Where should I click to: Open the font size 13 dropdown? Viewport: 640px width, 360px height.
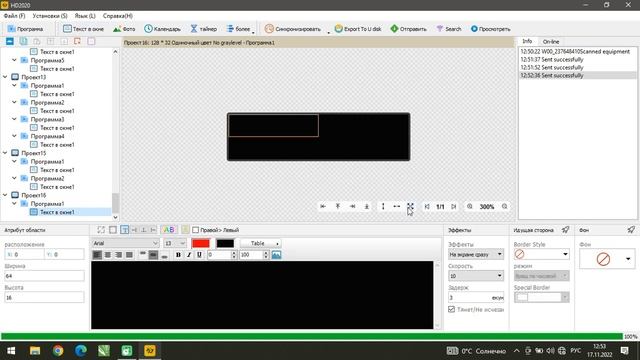point(175,243)
